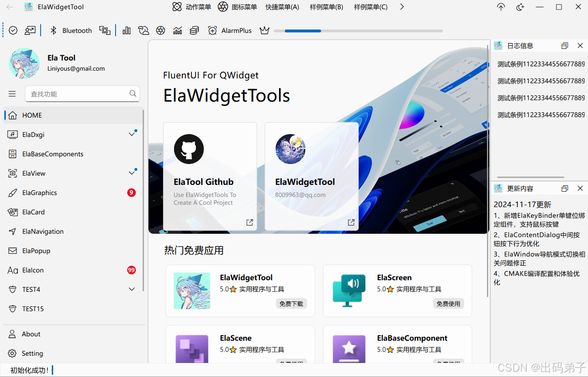Open the Setting page
This screenshot has height=377, width=588.
73,353
